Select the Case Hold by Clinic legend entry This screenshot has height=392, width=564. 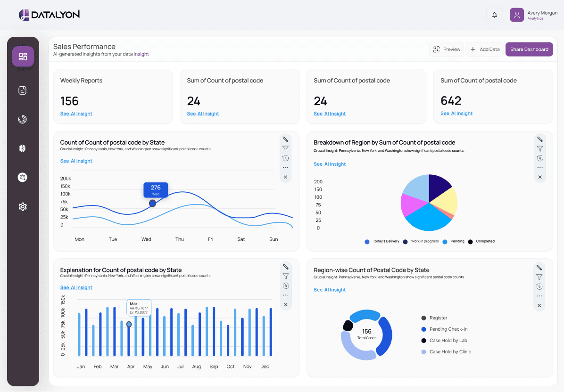(446, 352)
